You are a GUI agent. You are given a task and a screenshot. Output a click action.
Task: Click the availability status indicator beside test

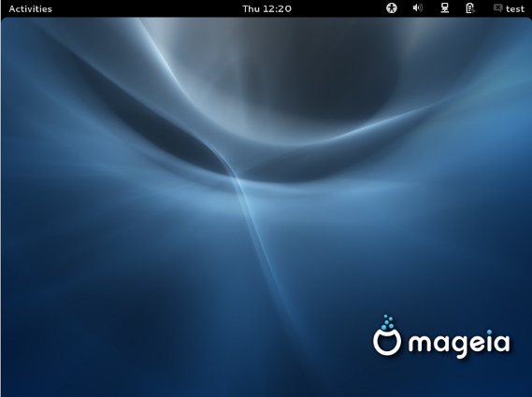(497, 7)
